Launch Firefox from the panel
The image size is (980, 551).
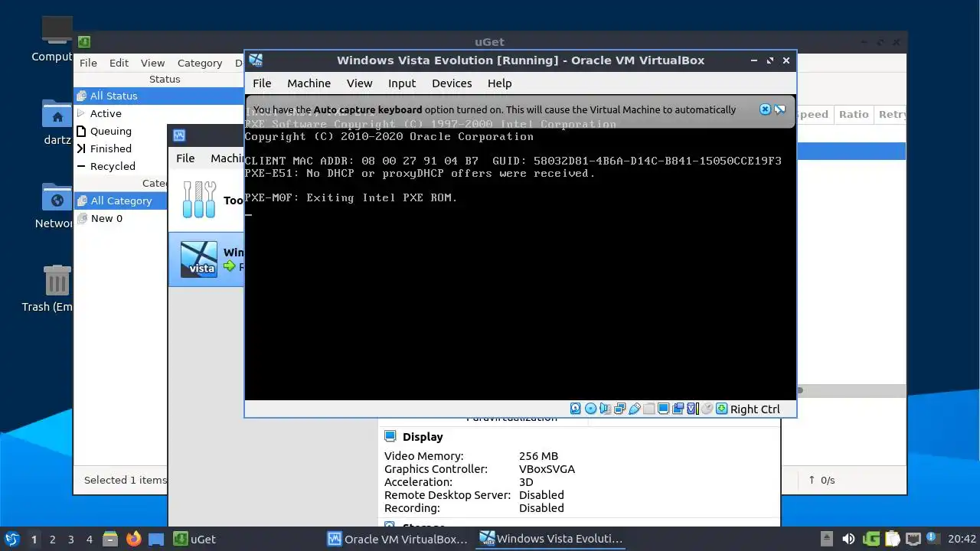133,539
